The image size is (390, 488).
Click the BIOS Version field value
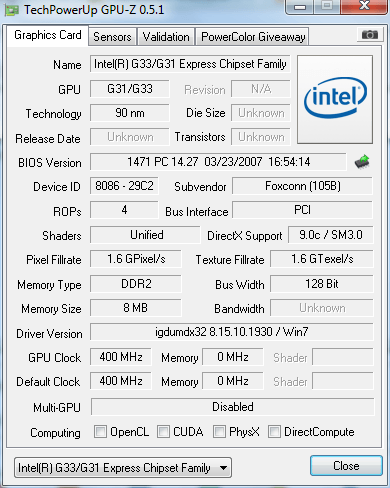(x=218, y=162)
